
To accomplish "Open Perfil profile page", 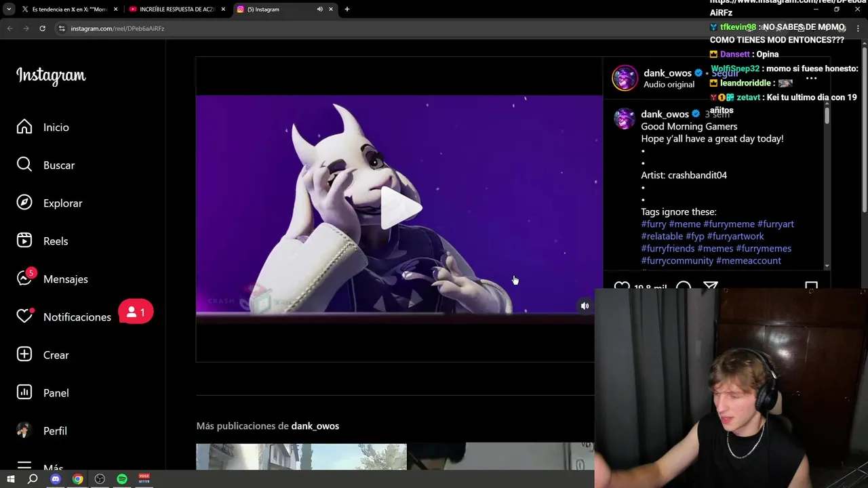I will click(x=42, y=431).
